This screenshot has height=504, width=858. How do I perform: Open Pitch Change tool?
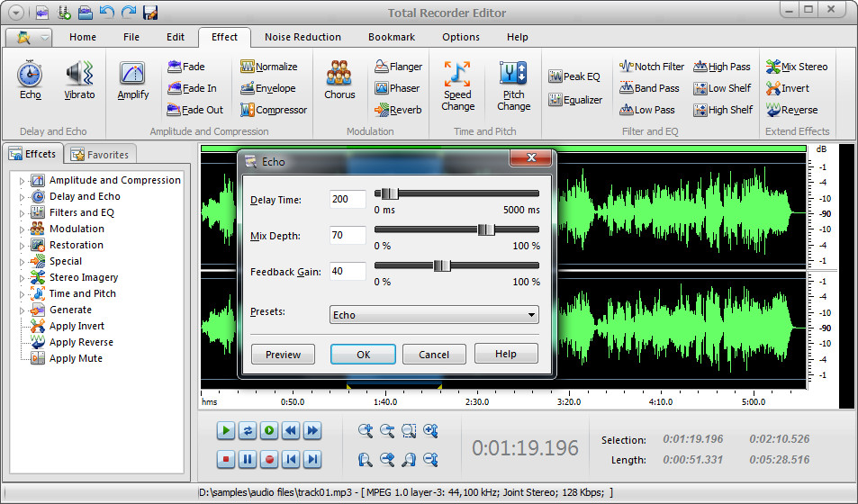(x=513, y=85)
